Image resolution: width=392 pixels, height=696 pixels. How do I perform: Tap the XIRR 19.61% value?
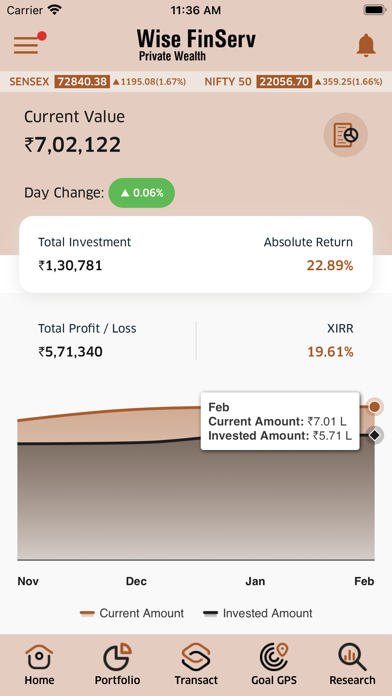click(330, 352)
